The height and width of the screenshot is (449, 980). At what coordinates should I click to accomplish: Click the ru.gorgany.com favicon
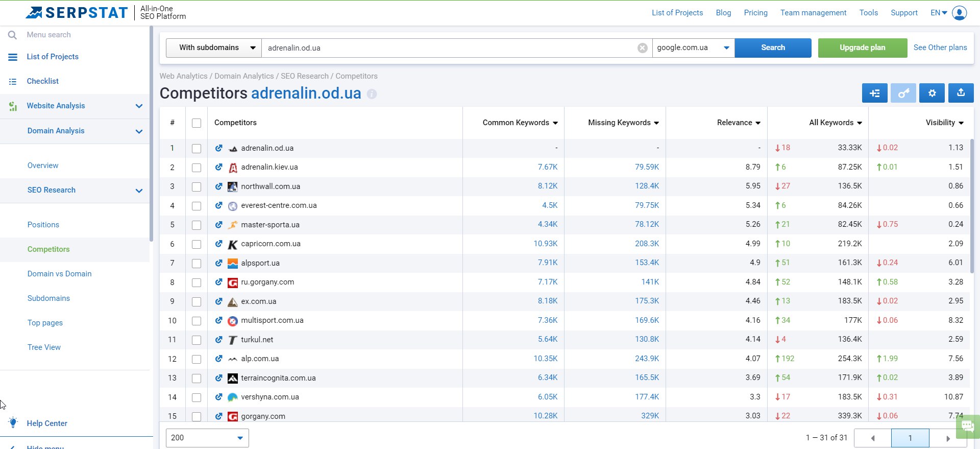(233, 282)
